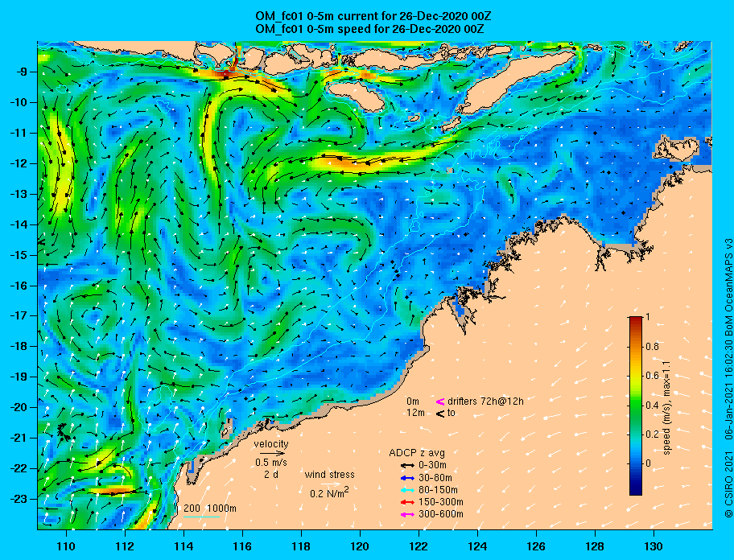The height and width of the screenshot is (560, 734).
Task: Click the red 150-300m ADCP legend arrow
Action: (x=407, y=502)
